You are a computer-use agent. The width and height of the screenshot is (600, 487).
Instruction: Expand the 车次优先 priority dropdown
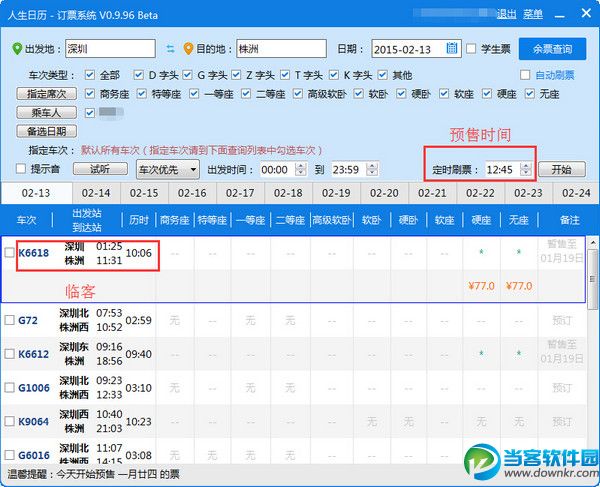(x=168, y=169)
